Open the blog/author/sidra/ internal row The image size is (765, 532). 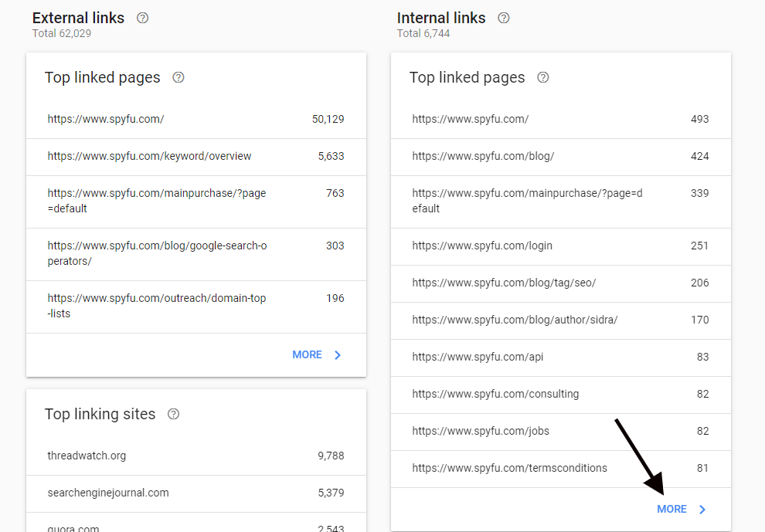515,320
